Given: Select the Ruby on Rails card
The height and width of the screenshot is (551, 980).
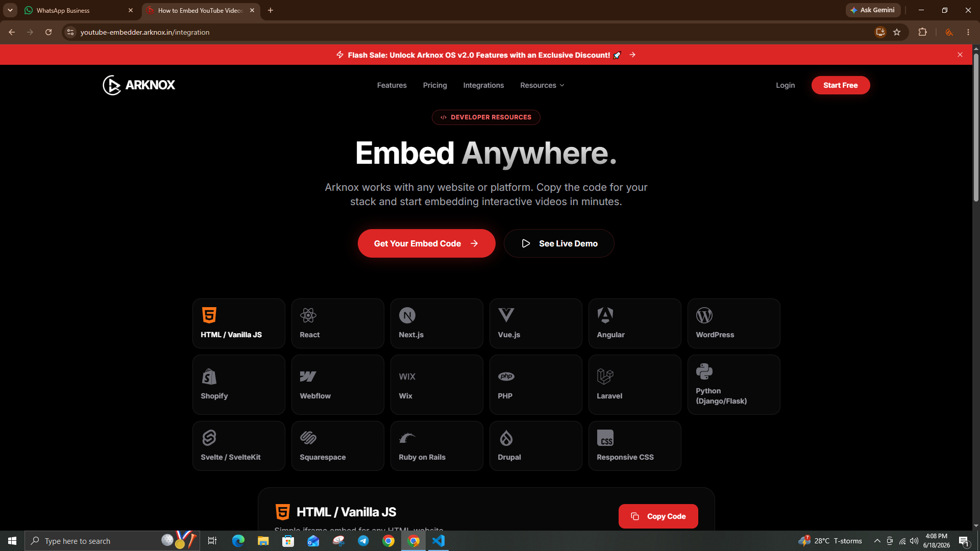Looking at the screenshot, I should coord(436,446).
